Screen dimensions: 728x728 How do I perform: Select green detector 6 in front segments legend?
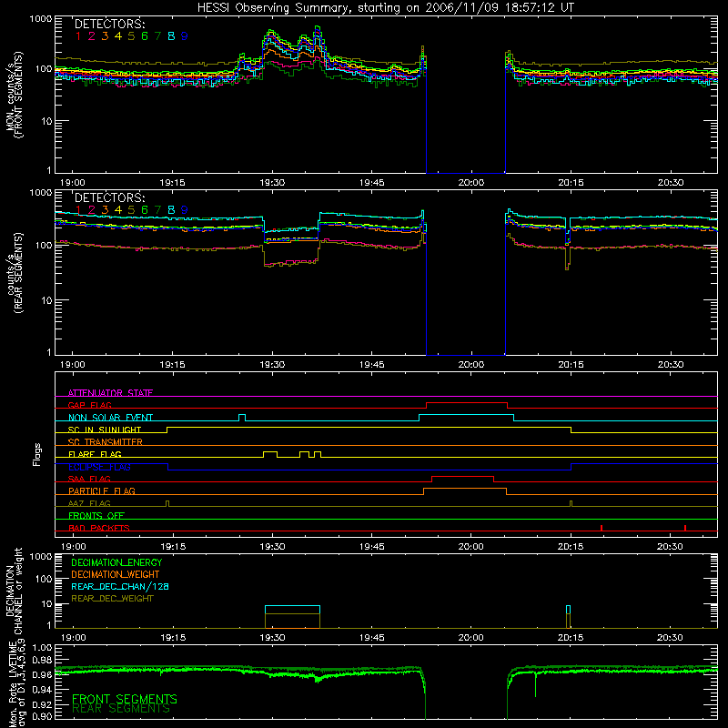pyautogui.click(x=145, y=35)
